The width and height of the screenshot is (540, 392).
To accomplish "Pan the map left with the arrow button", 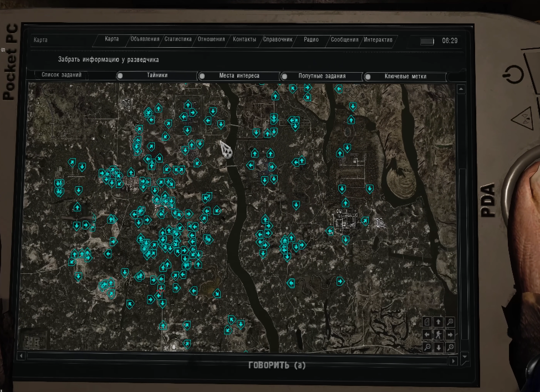I will tap(427, 334).
